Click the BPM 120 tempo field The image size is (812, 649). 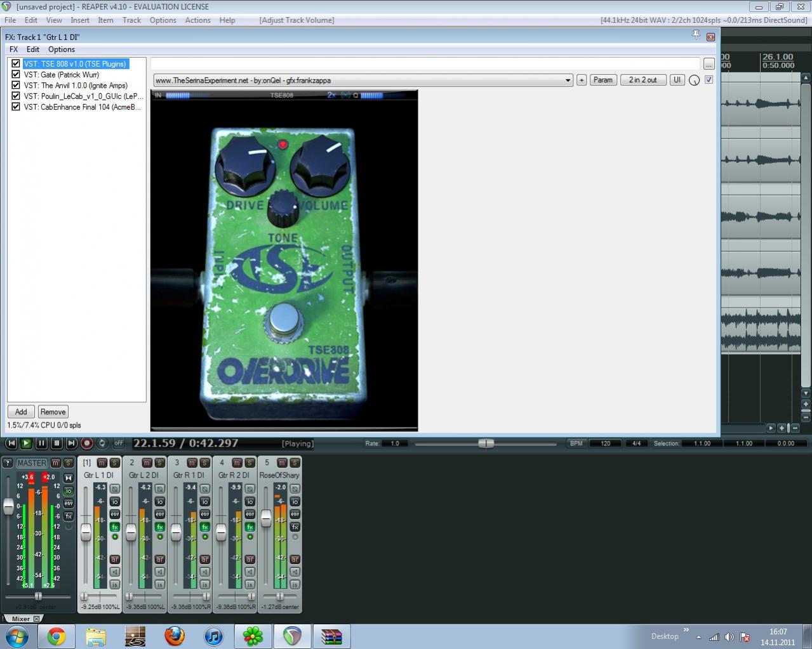pos(605,443)
